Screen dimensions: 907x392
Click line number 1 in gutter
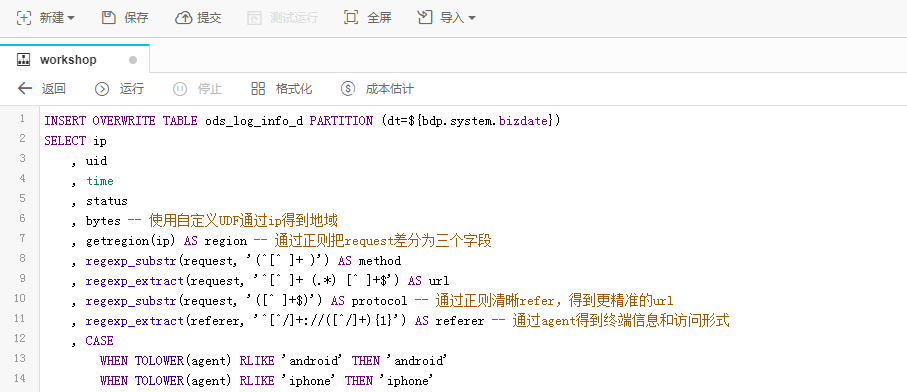point(22,119)
